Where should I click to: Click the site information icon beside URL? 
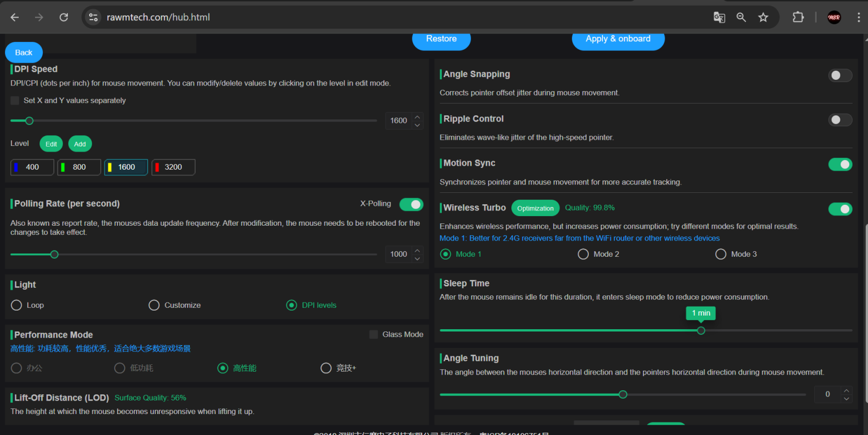pos(93,18)
